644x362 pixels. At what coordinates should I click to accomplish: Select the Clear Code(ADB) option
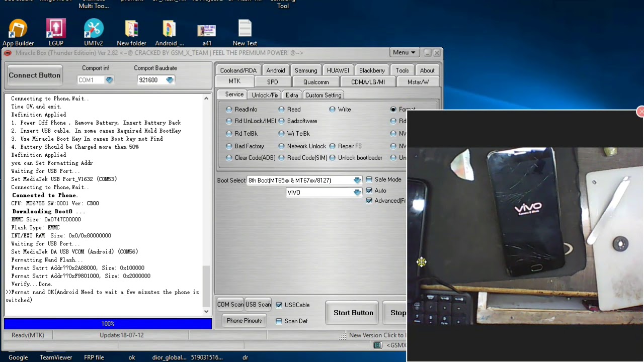point(251,157)
